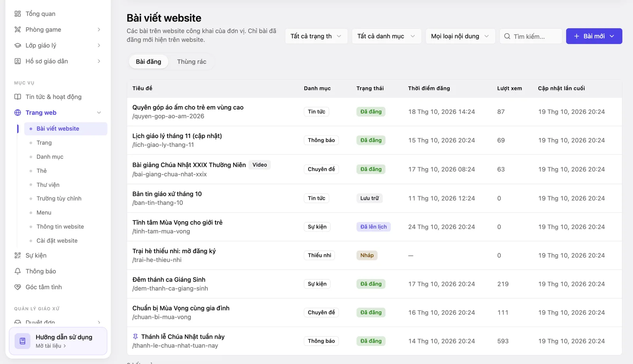Click the Trang web globe icon
Viewport: 633px width, 364px height.
17,113
